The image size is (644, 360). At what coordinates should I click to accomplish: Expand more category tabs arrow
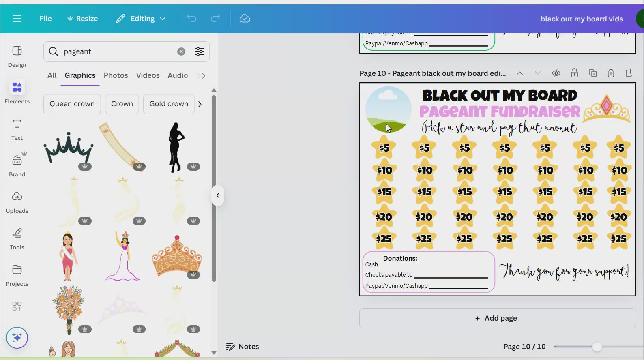204,75
